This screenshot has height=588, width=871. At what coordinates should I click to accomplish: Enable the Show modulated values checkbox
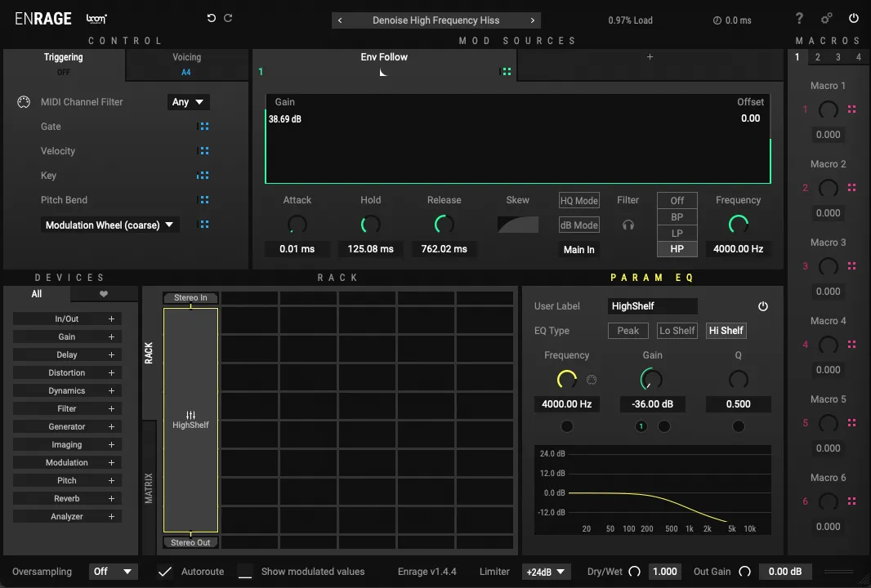[x=245, y=572]
